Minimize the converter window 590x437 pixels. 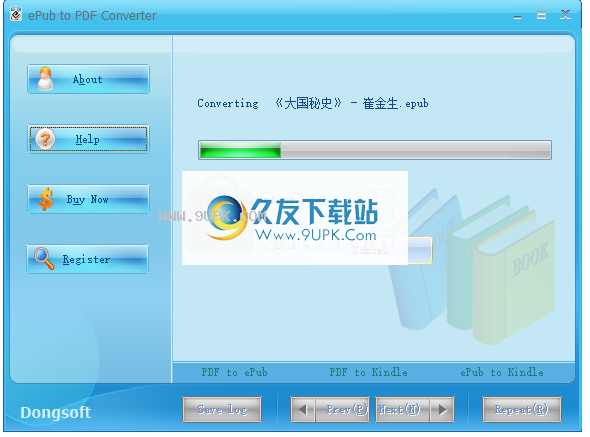[x=517, y=16]
